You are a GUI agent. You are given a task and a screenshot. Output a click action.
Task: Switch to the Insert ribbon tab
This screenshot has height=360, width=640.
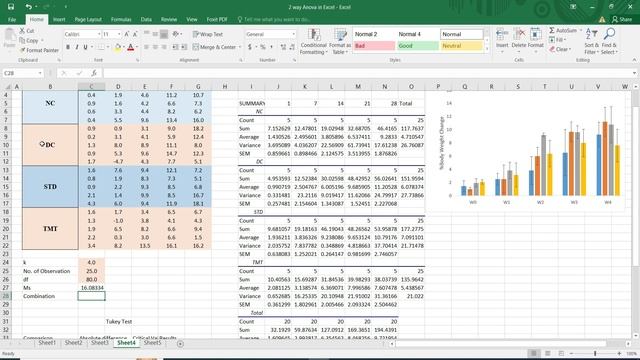59,19
